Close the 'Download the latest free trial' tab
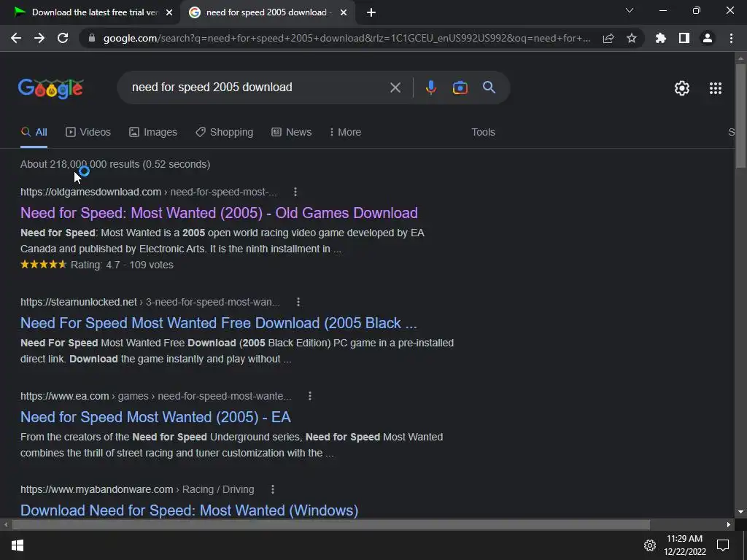747x560 pixels. click(x=169, y=12)
